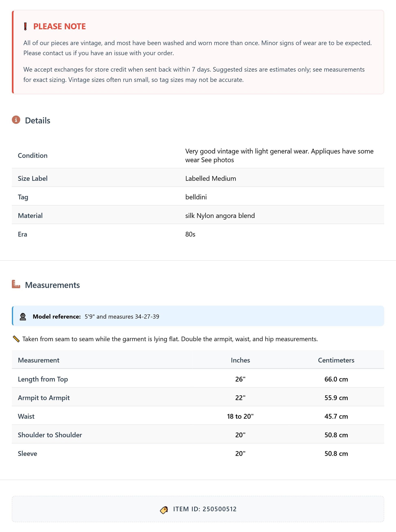Select the 80s era value
The width and height of the screenshot is (396, 532).
pos(190,234)
